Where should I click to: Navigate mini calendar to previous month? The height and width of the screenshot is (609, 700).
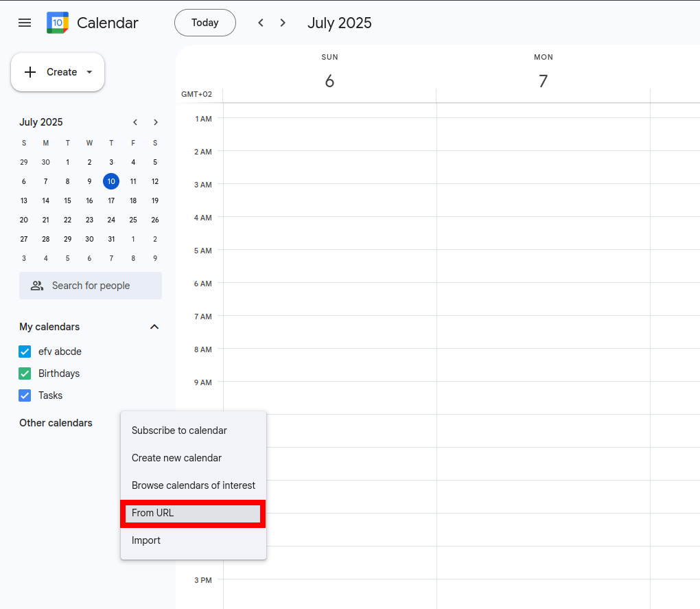point(135,122)
